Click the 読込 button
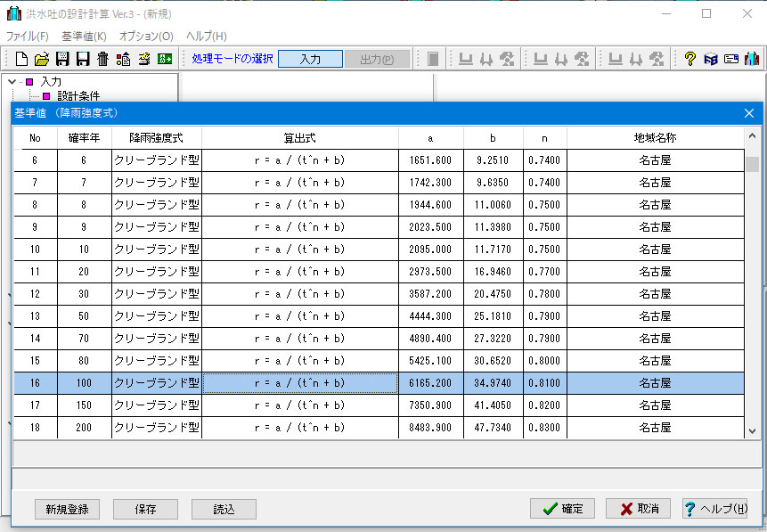Viewport: 767px width, 532px height. [x=224, y=509]
